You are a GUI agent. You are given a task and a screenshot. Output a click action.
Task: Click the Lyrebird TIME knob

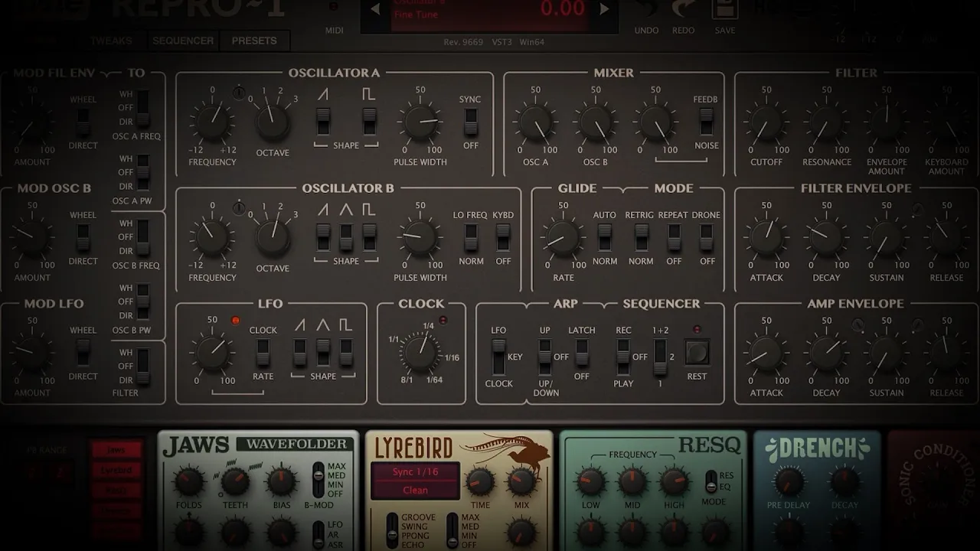click(480, 481)
